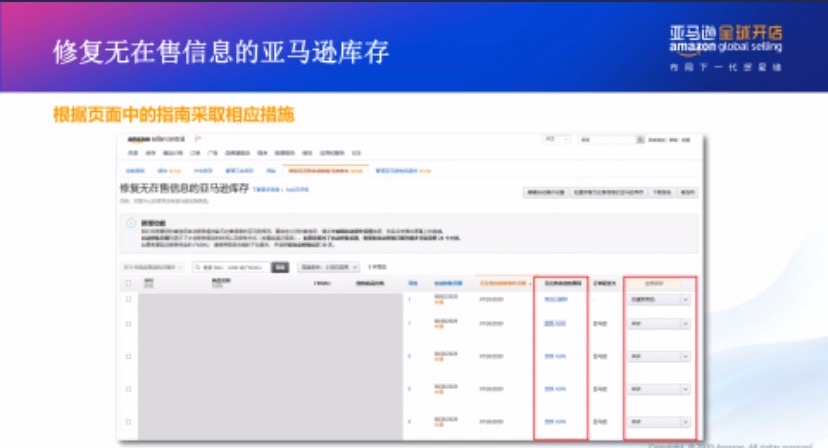Screen dimensions: 828x448
Task: Click the ASIN link in third table row
Action: (x=555, y=357)
